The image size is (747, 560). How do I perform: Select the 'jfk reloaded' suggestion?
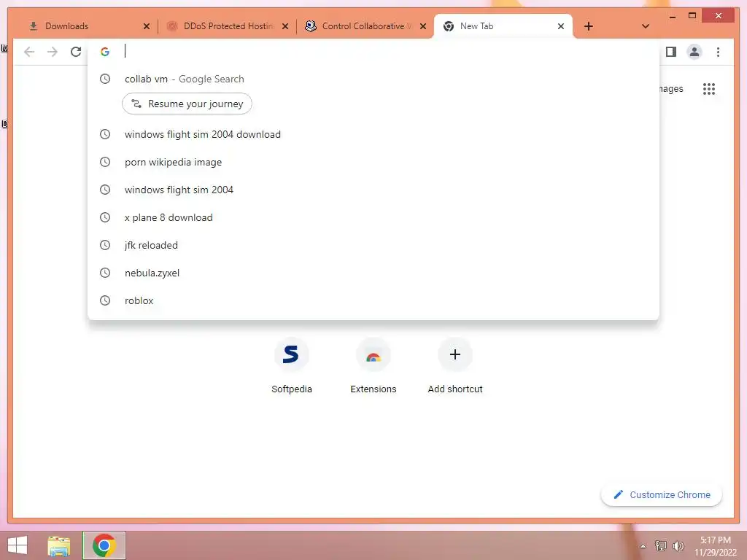pyautogui.click(x=373, y=245)
